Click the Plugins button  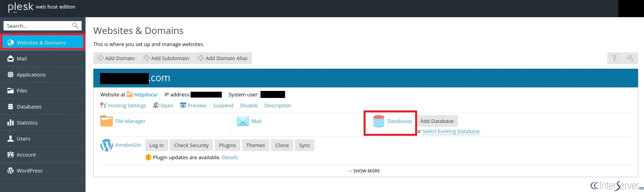227,145
